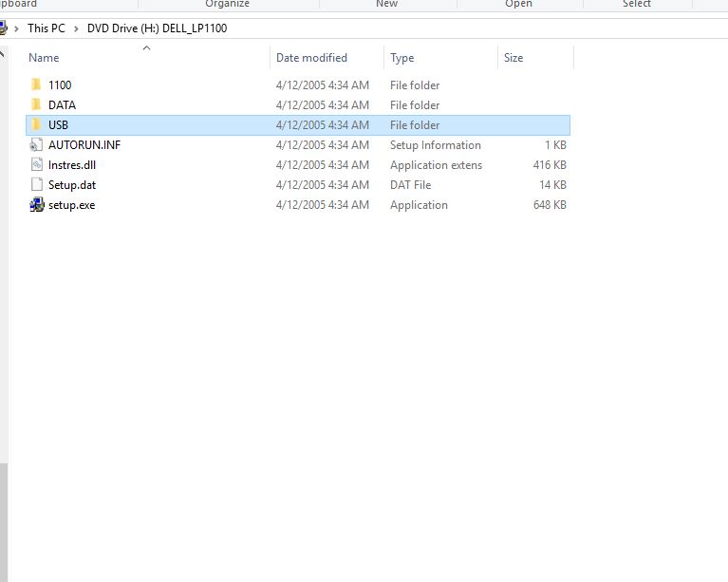Sort files by Size column
This screenshot has height=582, width=728.
tap(513, 58)
